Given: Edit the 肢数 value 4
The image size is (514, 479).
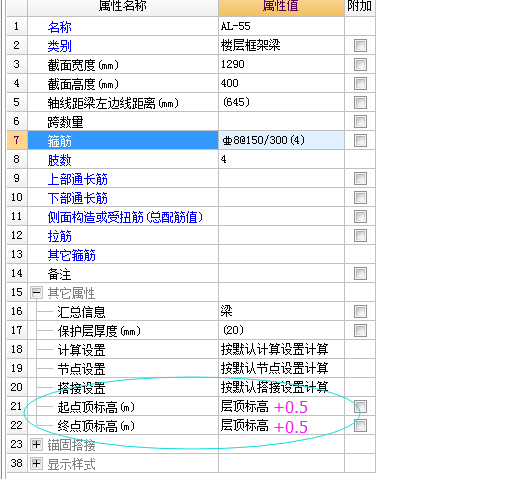Looking at the screenshot, I should pyautogui.click(x=281, y=159).
